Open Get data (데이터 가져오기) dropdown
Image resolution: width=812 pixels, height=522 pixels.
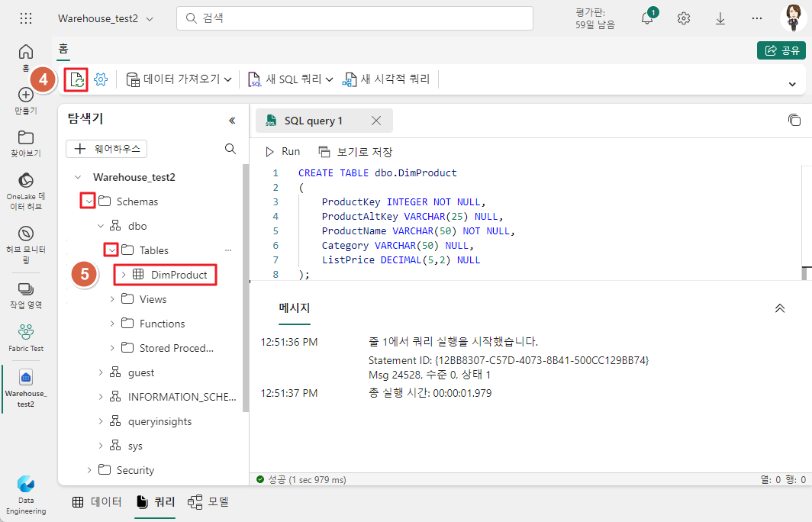point(179,79)
